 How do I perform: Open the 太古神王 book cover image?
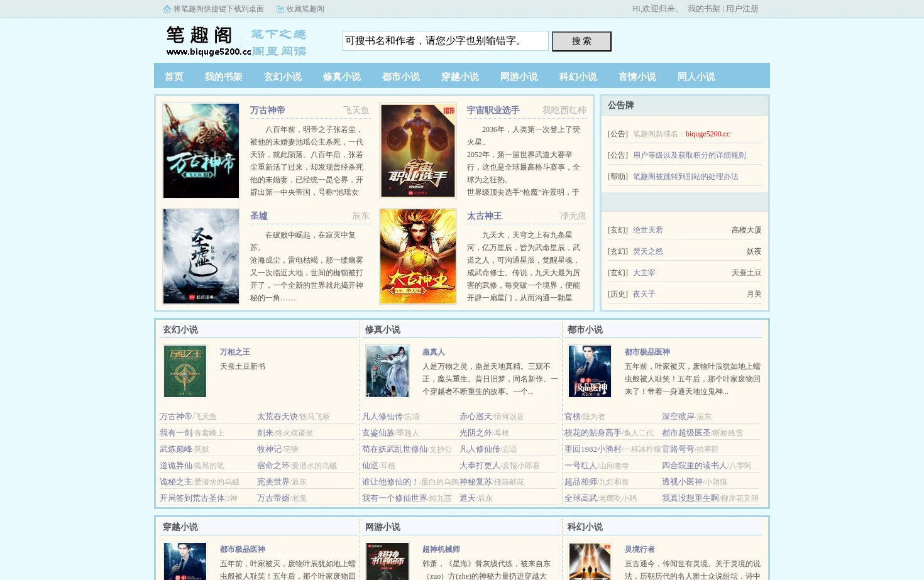(x=418, y=256)
